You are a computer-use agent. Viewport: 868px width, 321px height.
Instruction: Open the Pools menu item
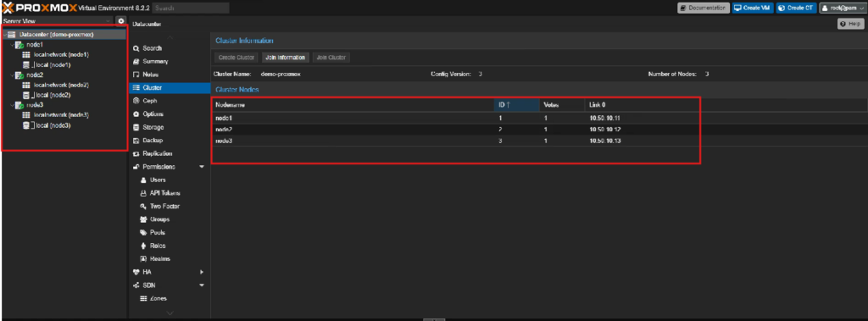click(170, 232)
